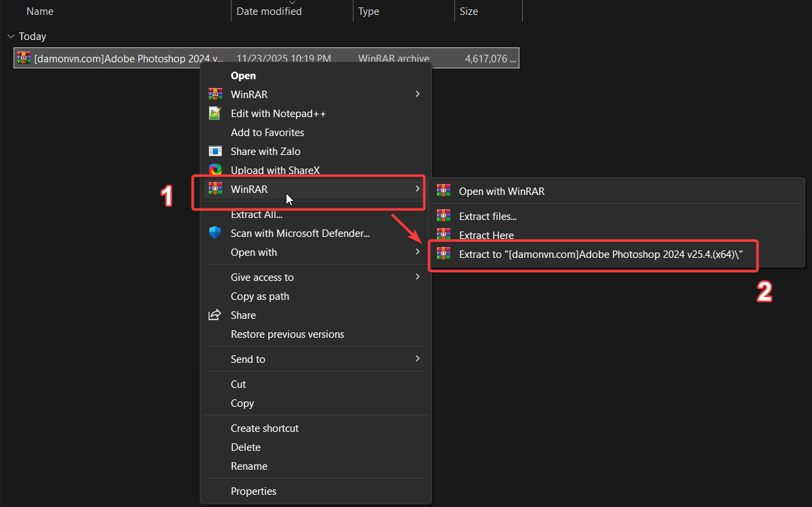Click the archive file icon in file list
This screenshot has height=507, width=812.
(23, 58)
